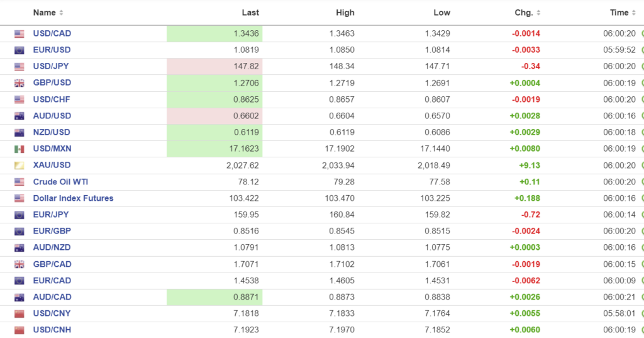Click the US flag beside Crude Oil WTI
The width and height of the screenshot is (644, 338).
(x=19, y=182)
